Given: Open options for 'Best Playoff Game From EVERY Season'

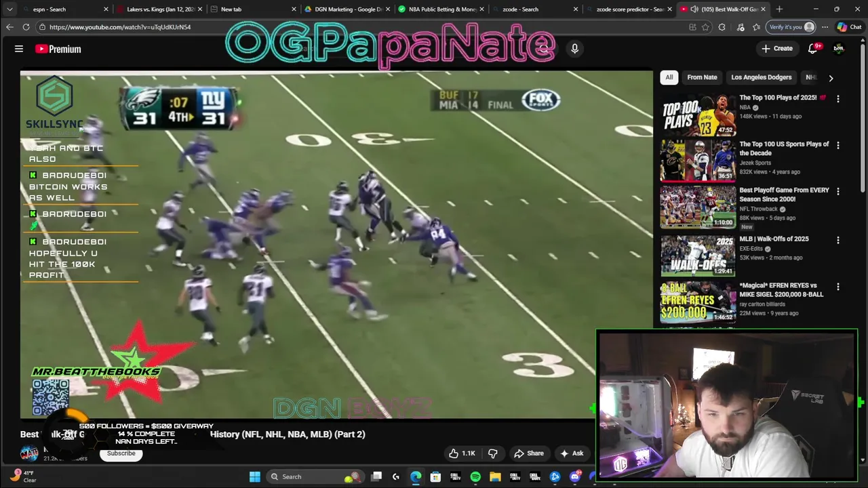Looking at the screenshot, I should point(837,192).
